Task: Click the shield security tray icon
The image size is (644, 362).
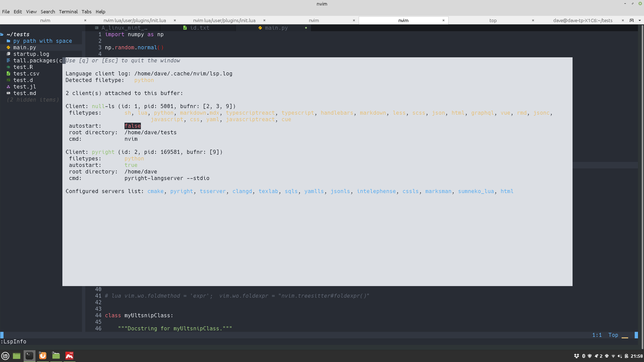Action: pos(589,356)
